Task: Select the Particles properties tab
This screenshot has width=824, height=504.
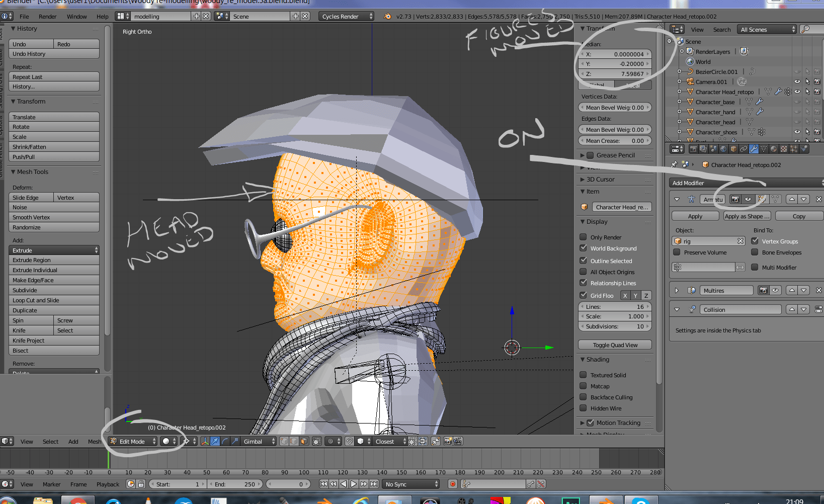Action: point(794,148)
